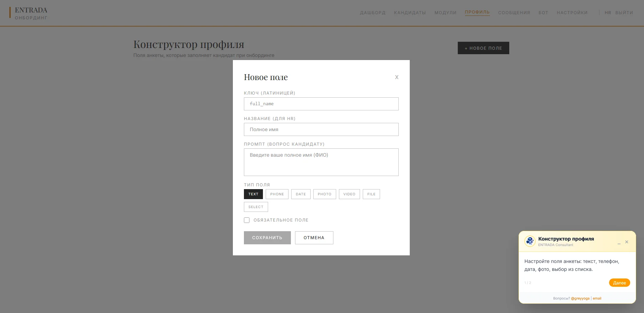Minimize the Конструктор профиля help widget

click(x=619, y=243)
